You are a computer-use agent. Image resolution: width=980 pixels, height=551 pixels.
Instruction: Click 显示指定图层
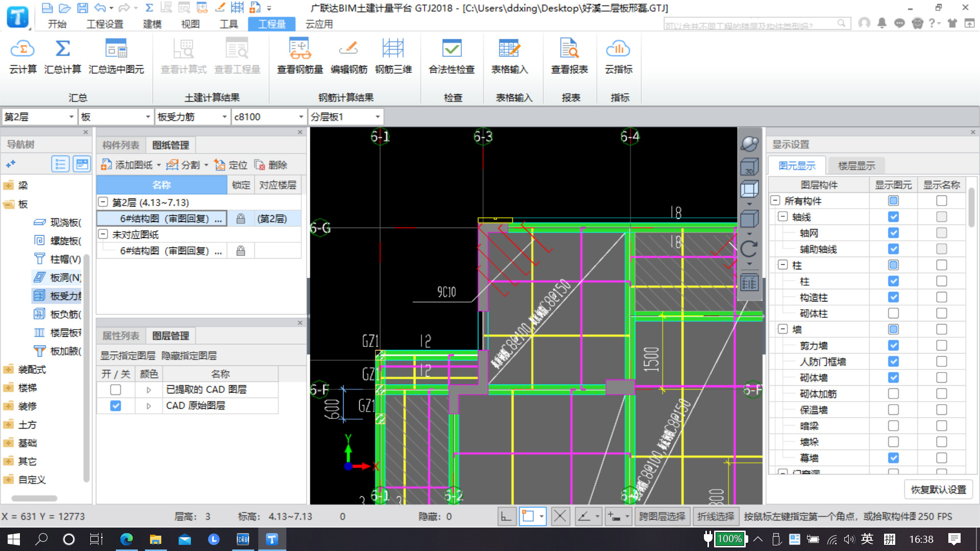pyautogui.click(x=128, y=356)
